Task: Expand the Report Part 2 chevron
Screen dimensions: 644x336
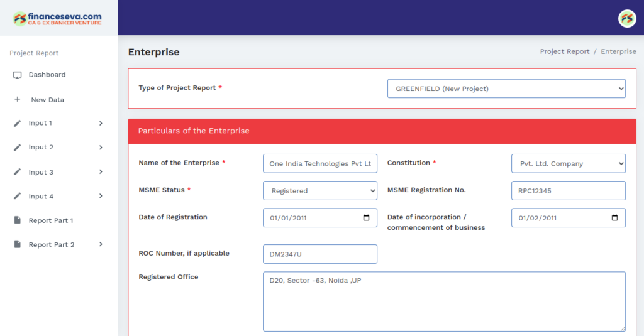Action: pos(101,244)
